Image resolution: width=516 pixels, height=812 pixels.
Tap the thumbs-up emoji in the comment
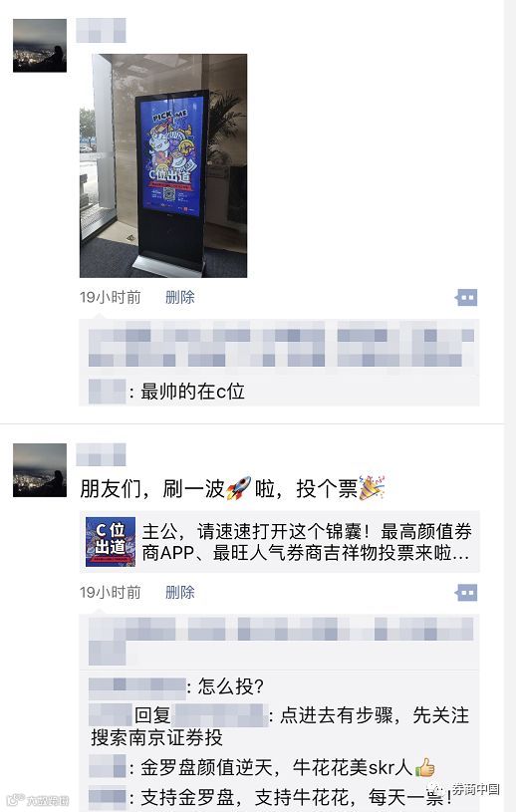click(x=425, y=767)
